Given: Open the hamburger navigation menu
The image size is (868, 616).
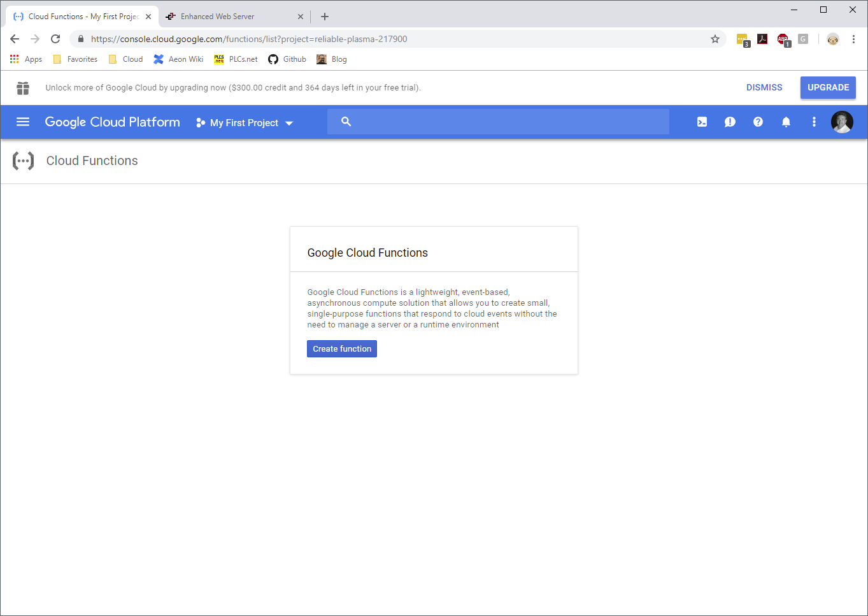Looking at the screenshot, I should click(x=23, y=122).
